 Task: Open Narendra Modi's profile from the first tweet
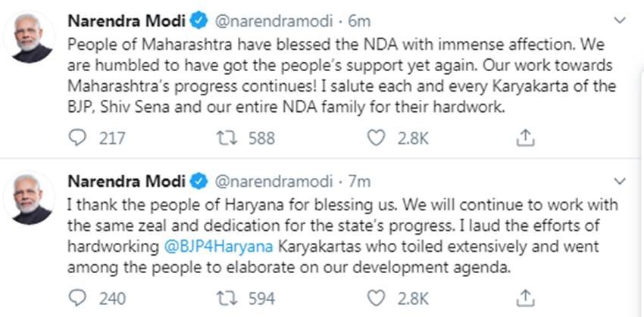(126, 17)
